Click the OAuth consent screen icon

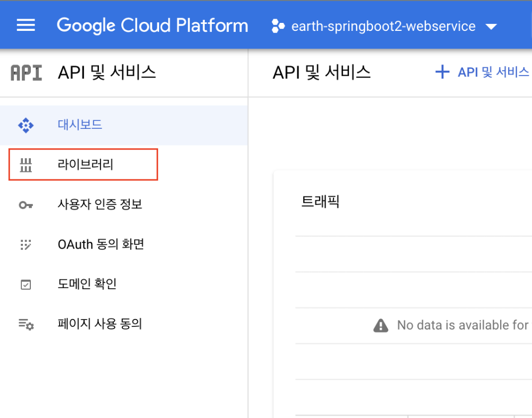[x=26, y=244]
